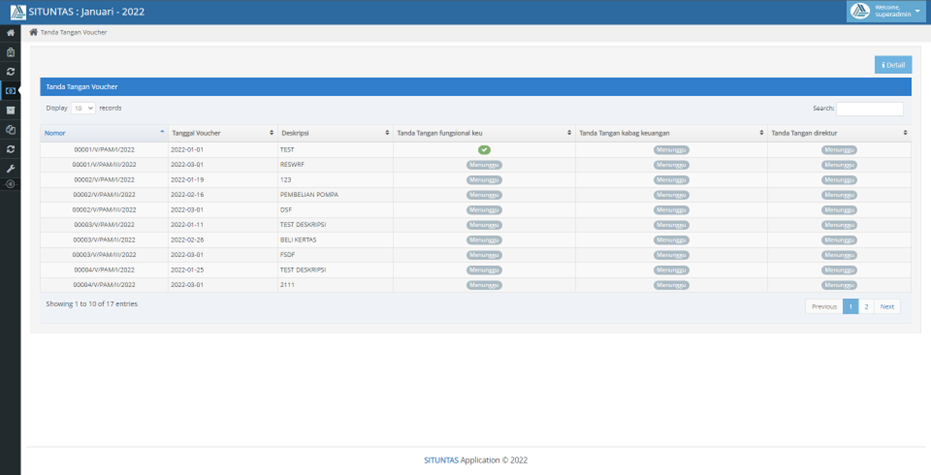
Task: Open the wrench settings sidebar icon
Action: (x=10, y=169)
